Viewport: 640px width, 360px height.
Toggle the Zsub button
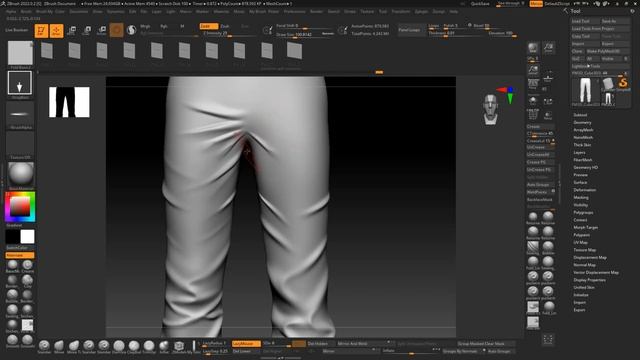[225, 26]
